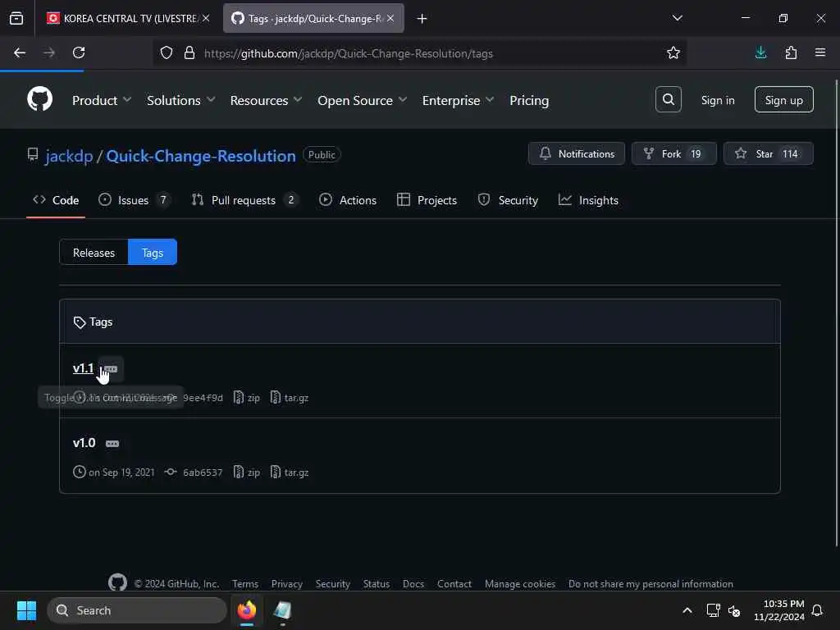Open the Firefox extensions puzzle icon
The image size is (840, 630).
click(791, 52)
